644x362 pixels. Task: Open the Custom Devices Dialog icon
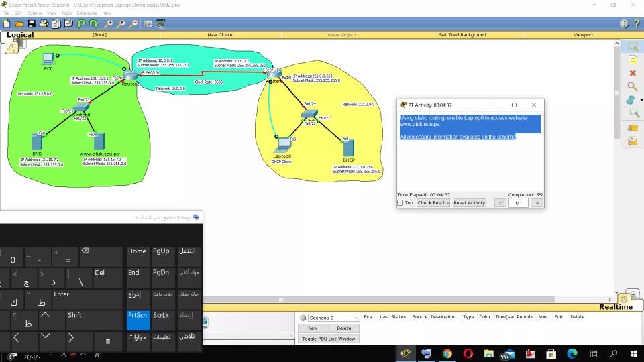[x=160, y=23]
